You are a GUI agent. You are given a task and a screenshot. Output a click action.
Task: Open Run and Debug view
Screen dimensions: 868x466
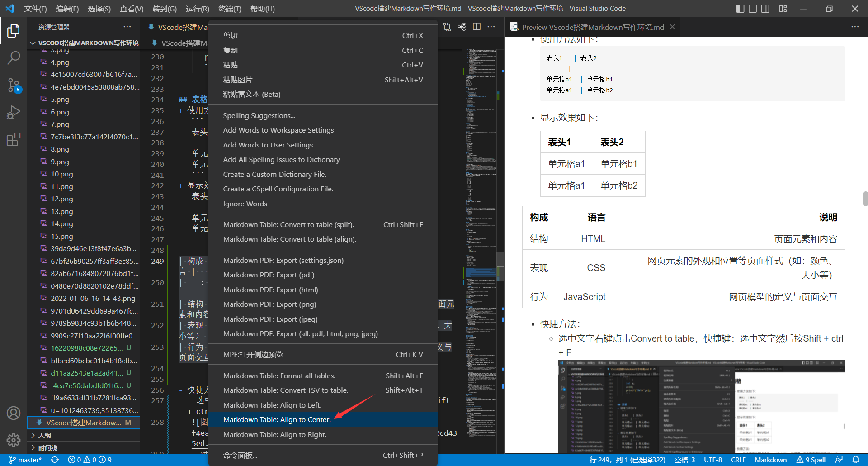[14, 112]
